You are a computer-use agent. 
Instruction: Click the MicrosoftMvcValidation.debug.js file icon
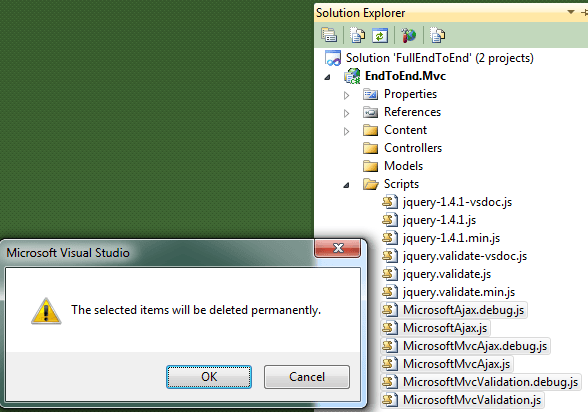[x=390, y=382]
